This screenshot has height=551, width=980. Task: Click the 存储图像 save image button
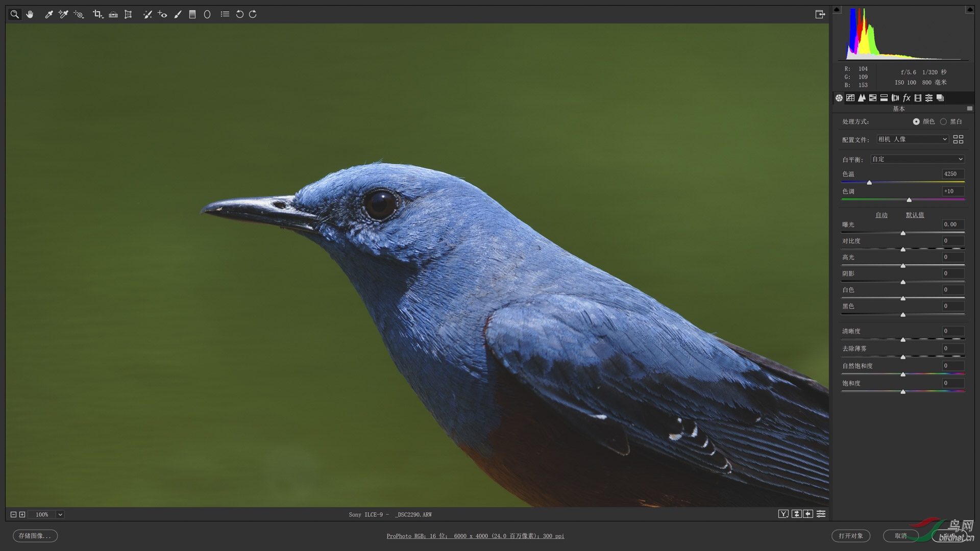[x=35, y=536]
